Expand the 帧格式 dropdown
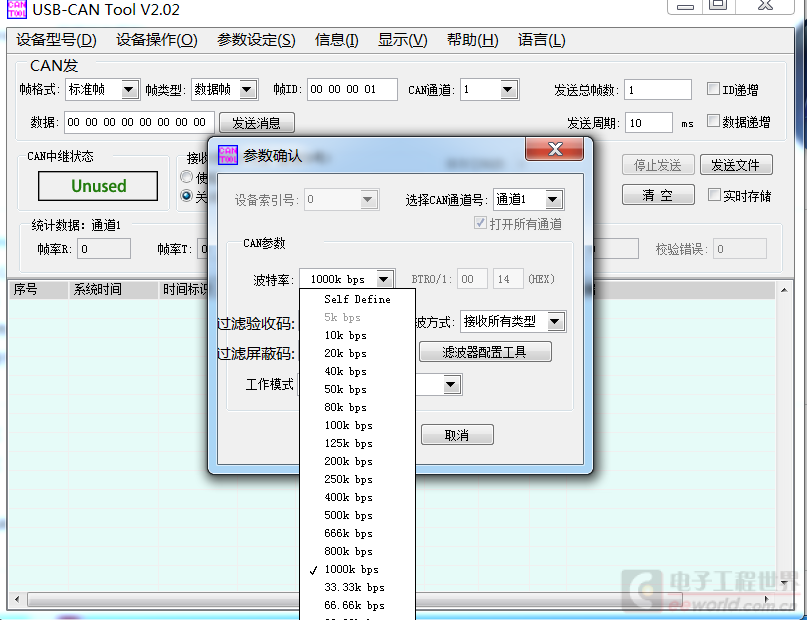 pos(129,90)
